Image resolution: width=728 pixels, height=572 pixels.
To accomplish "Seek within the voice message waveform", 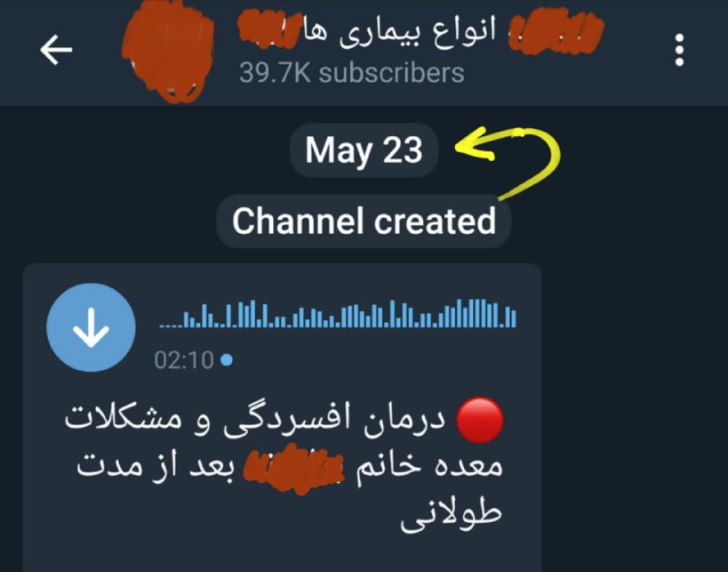I will pos(338,314).
